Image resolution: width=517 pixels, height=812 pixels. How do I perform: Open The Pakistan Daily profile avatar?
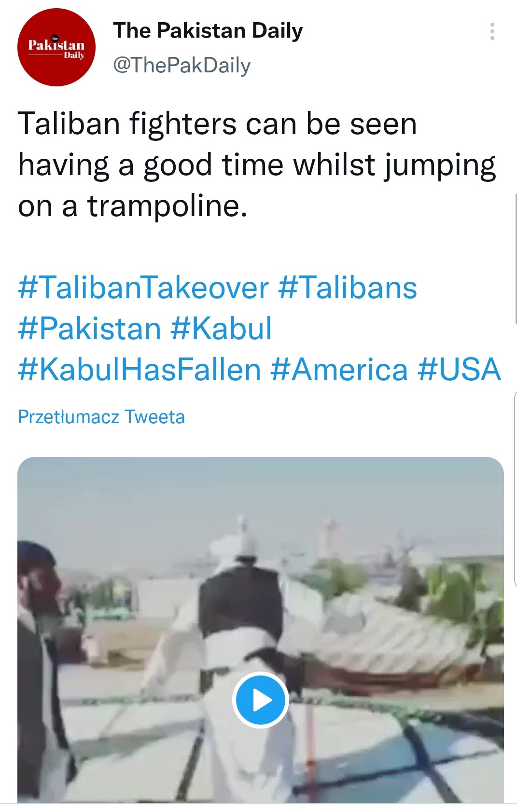(x=56, y=47)
